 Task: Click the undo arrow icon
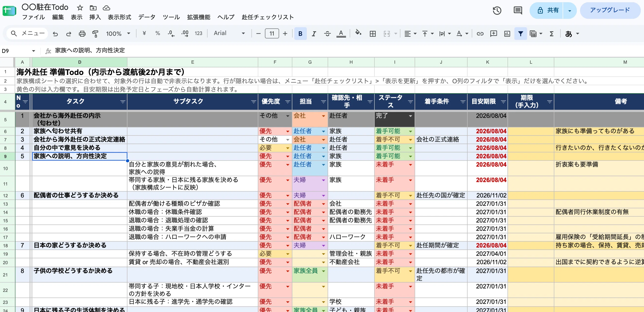[55, 34]
